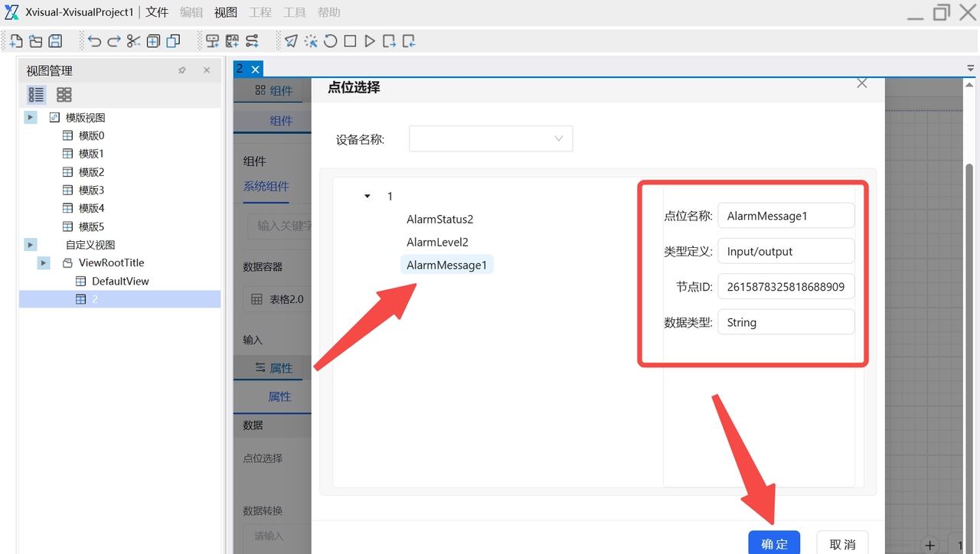Click the scissors cut icon
980x554 pixels.
[134, 41]
